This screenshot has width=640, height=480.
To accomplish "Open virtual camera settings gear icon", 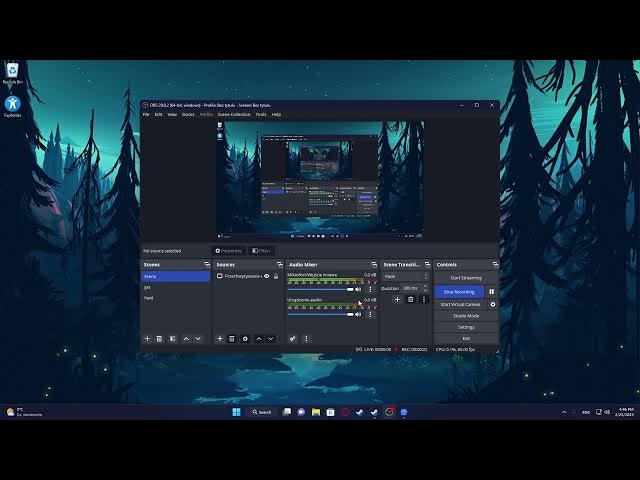I will [x=493, y=304].
